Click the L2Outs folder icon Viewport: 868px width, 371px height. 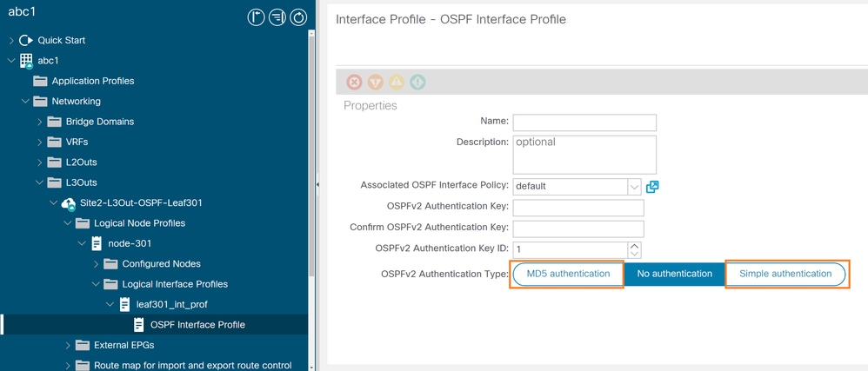[x=54, y=162]
